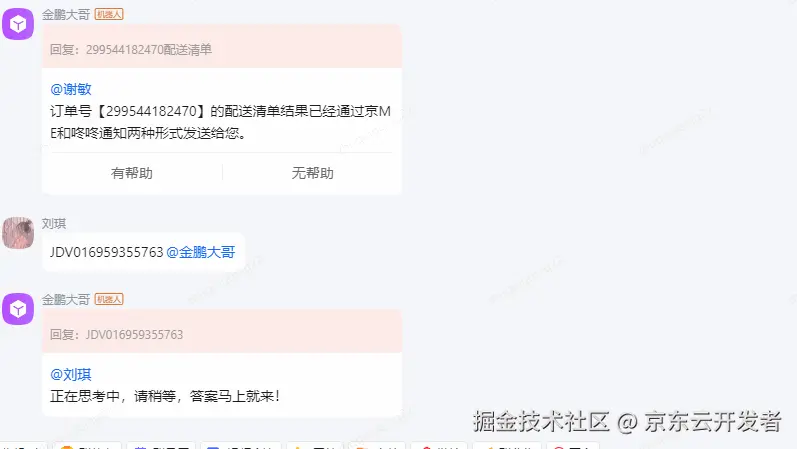Click the order 299544182470 result message text
This screenshot has height=449, width=797.
tap(220, 122)
